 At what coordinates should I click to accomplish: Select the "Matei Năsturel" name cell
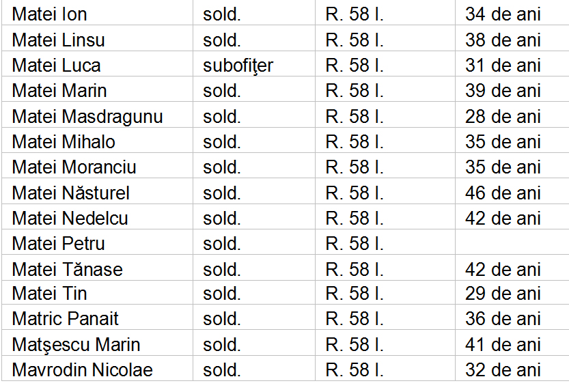point(71,193)
